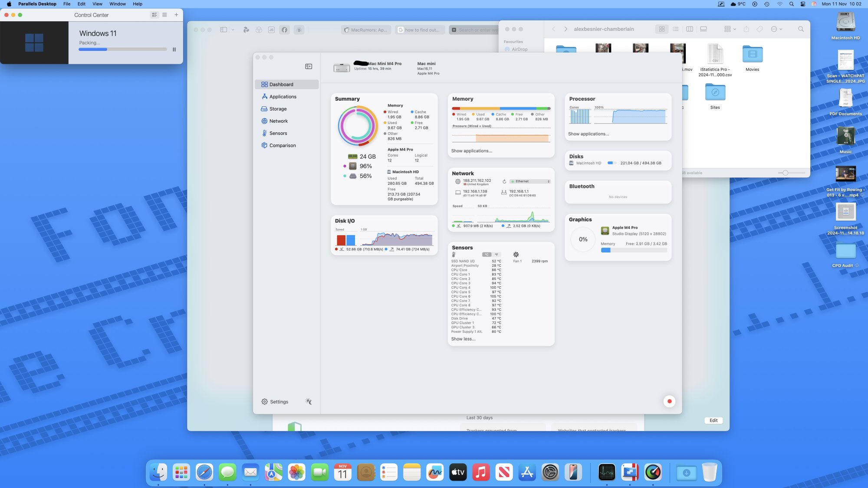868x488 pixels.
Task: Click the theme appearance icon beside Settings
Action: click(309, 402)
